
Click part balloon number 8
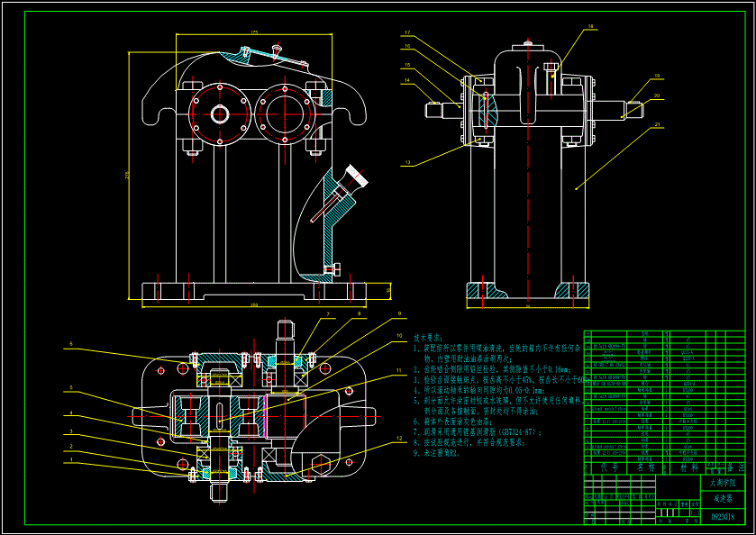coord(359,313)
